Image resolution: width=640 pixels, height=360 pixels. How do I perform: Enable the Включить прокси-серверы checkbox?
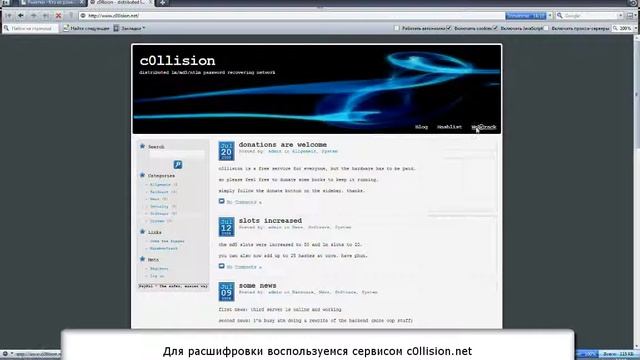click(x=546, y=28)
